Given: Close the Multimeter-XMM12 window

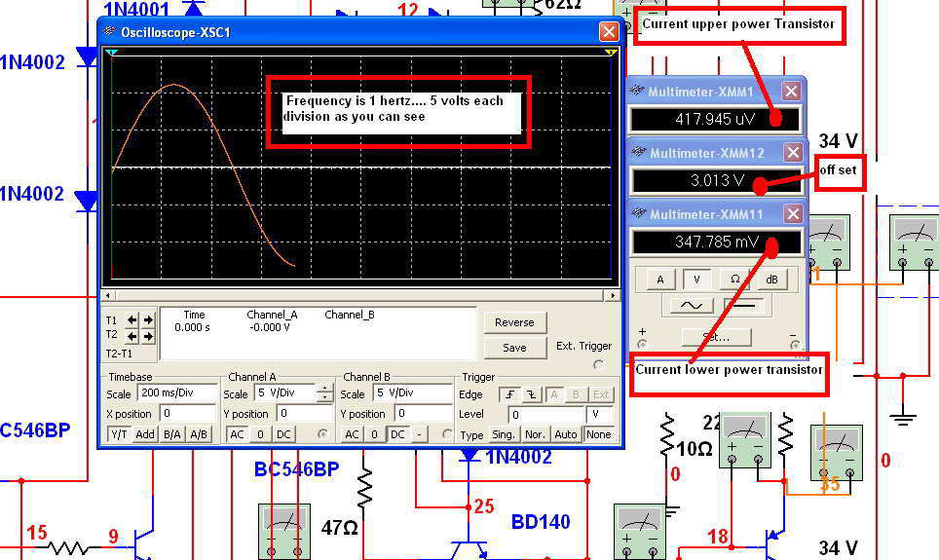Looking at the screenshot, I should (x=793, y=152).
